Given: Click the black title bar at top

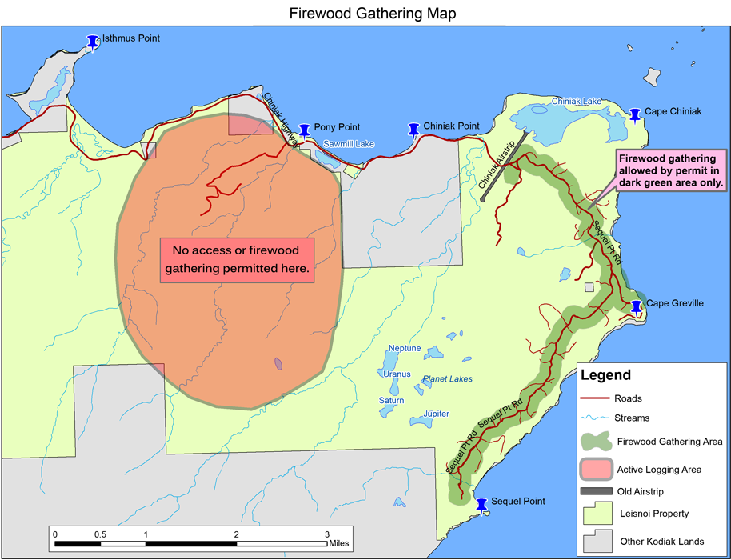Looking at the screenshot, I should [x=378, y=16].
